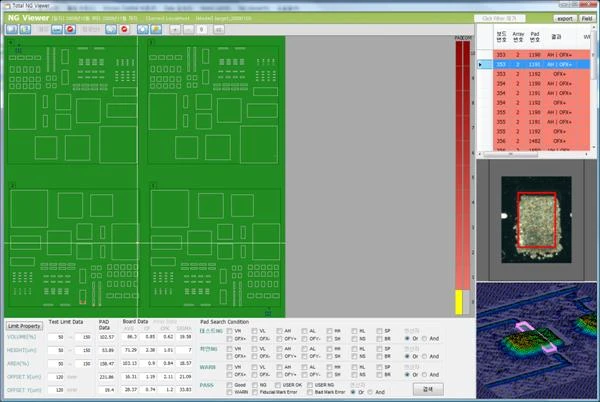Viewport: 600px width, 402px height.
Task: Click the export button
Action: coord(565,18)
